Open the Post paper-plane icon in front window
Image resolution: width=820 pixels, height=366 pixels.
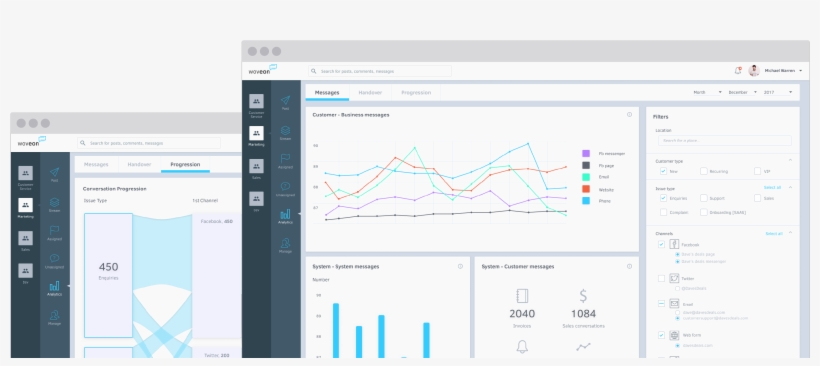click(286, 100)
